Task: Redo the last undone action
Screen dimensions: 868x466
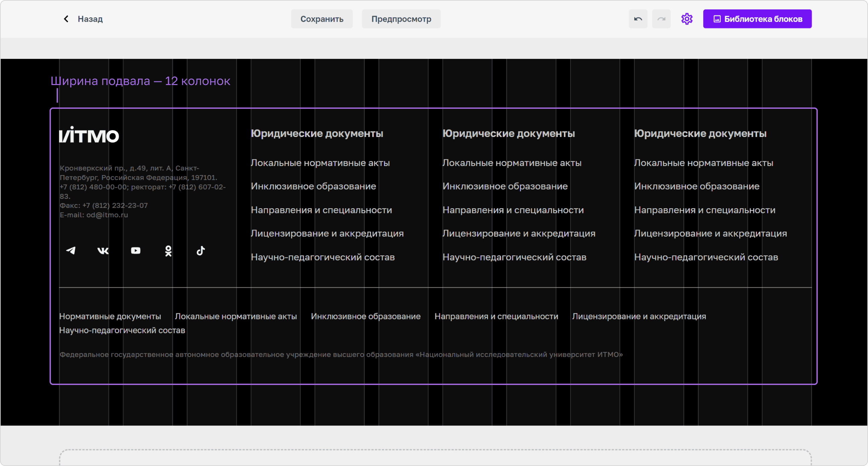Action: pos(661,19)
